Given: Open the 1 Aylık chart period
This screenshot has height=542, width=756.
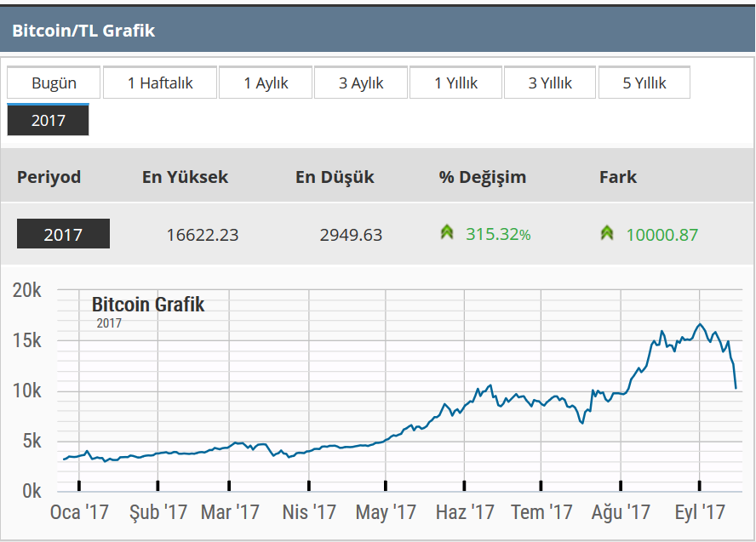Looking at the screenshot, I should 265,83.
